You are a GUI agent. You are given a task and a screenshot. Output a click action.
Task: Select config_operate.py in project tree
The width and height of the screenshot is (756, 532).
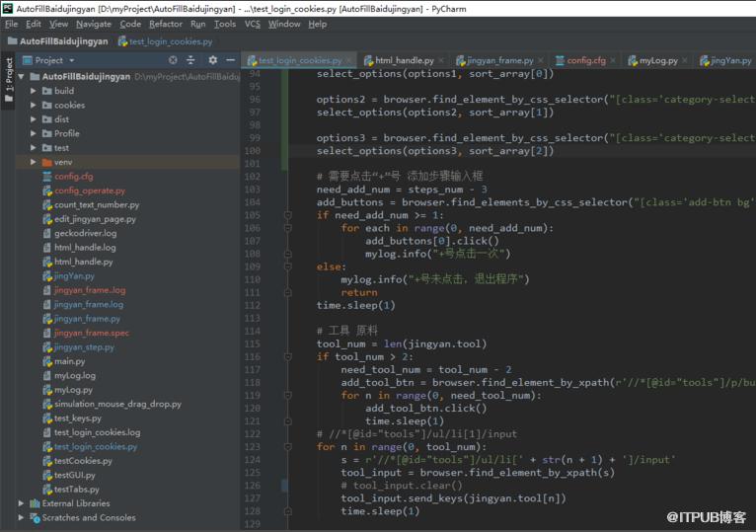coord(90,190)
